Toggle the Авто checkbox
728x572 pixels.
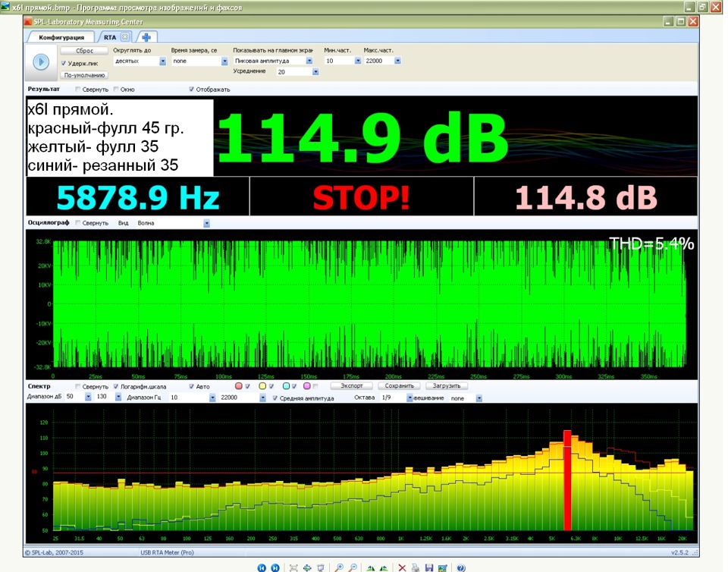pyautogui.click(x=191, y=386)
